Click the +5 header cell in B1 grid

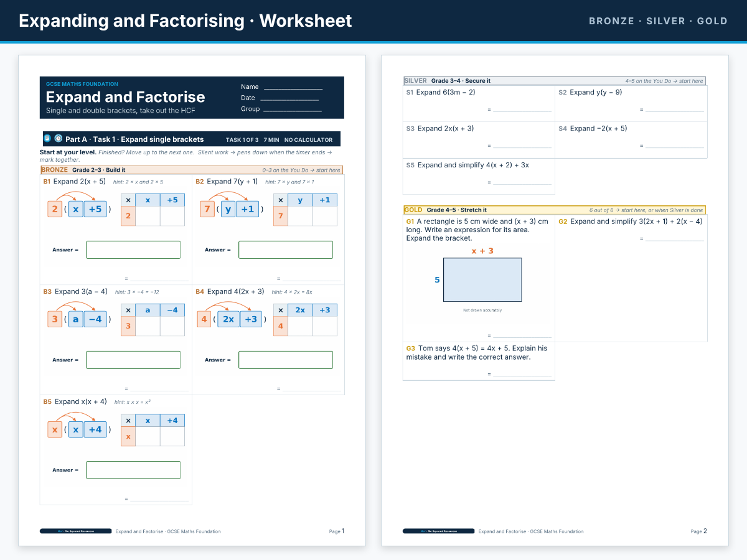point(172,200)
